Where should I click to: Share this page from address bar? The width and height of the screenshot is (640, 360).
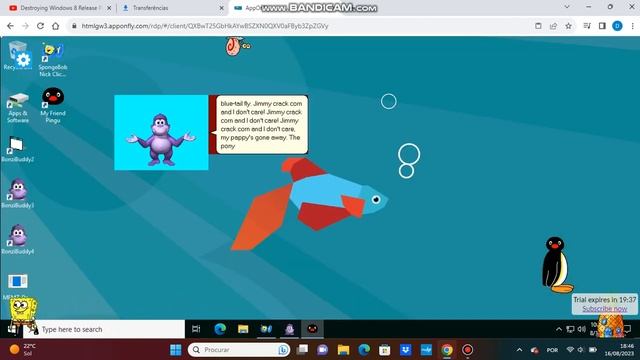point(553,26)
